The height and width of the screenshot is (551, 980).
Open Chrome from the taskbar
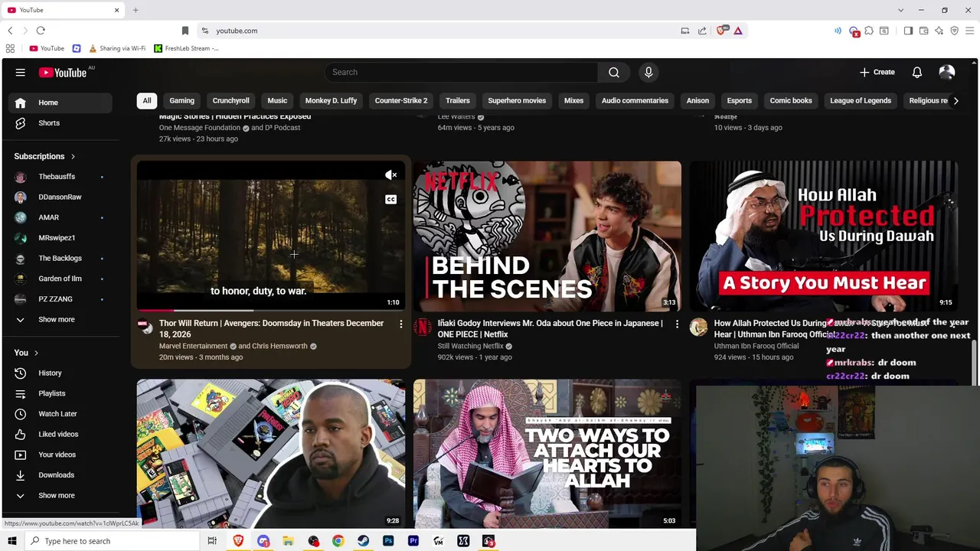click(338, 541)
